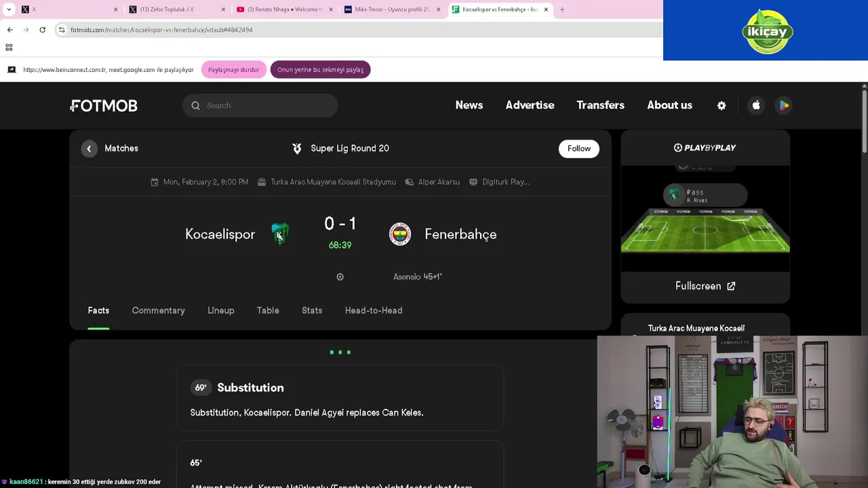Click the Fenerbahçe team name

click(x=460, y=235)
